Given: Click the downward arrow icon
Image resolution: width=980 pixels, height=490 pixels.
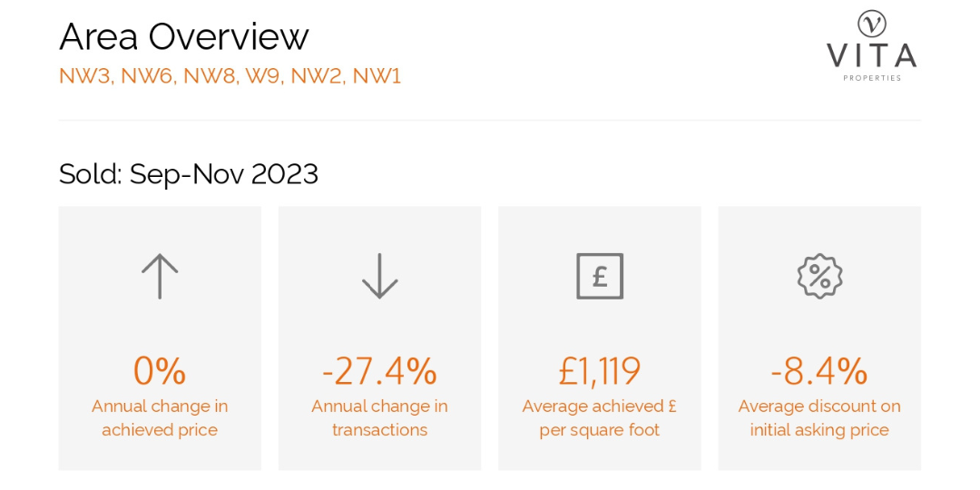Looking at the screenshot, I should [379, 276].
